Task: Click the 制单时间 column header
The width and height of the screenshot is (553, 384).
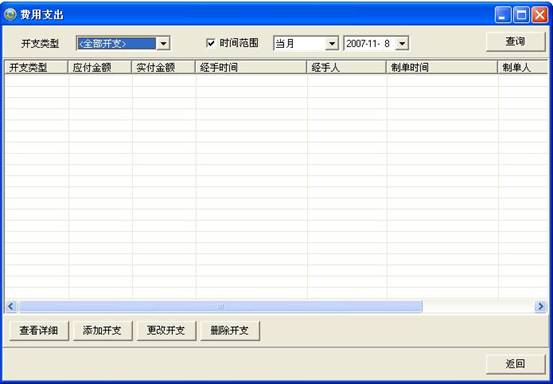Action: tap(442, 67)
